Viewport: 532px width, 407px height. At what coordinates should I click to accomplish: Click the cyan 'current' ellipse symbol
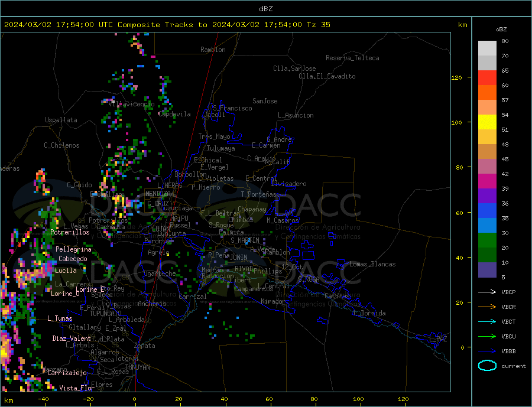pos(487,366)
